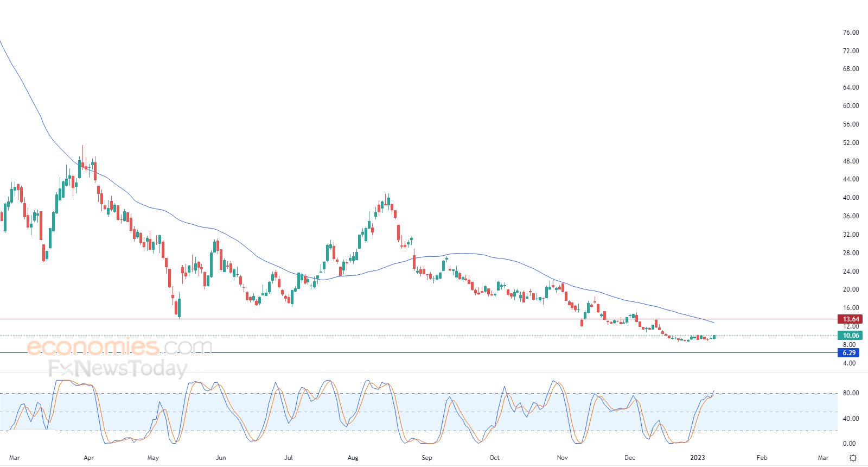Open chart settings gear icon
Screen dimensions: 868x467
pos(853,458)
